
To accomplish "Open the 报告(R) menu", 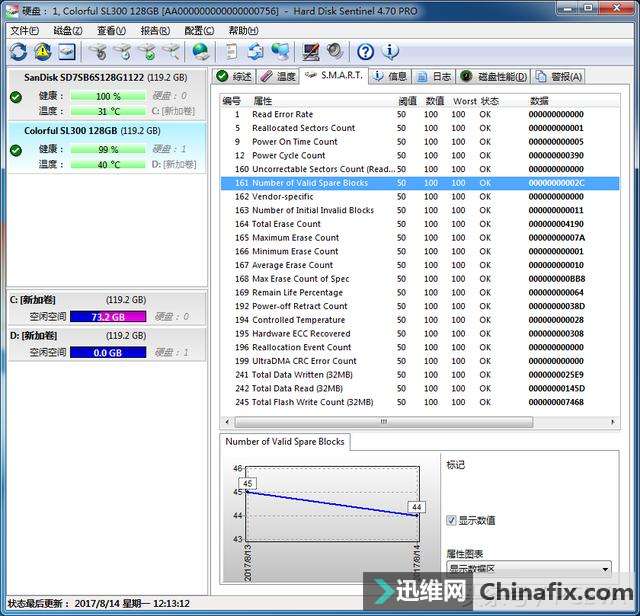I will [155, 31].
